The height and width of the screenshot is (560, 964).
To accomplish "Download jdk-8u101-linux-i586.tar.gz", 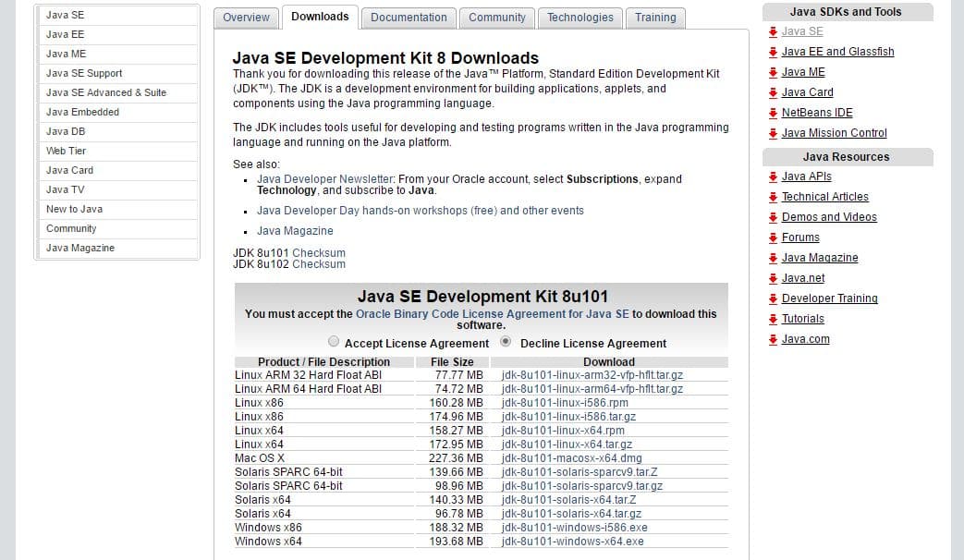I will tap(568, 417).
